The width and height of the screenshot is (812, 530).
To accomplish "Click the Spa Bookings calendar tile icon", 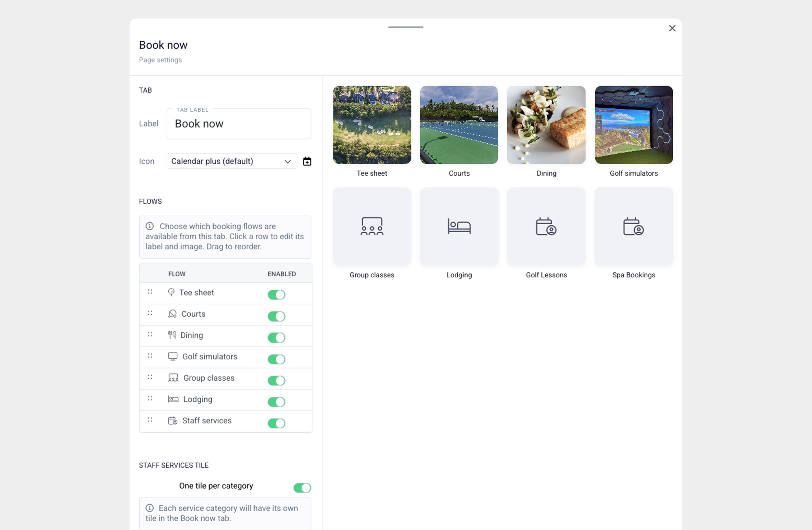I will pos(633,226).
